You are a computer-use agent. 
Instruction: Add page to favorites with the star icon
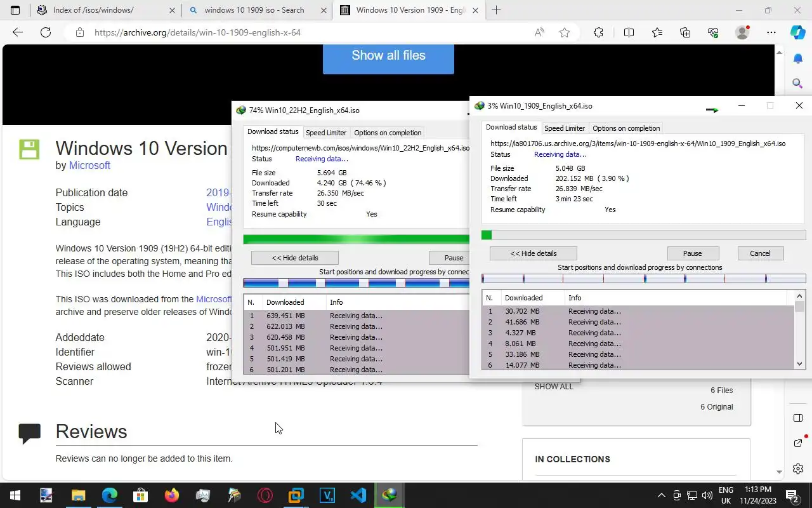tap(565, 32)
